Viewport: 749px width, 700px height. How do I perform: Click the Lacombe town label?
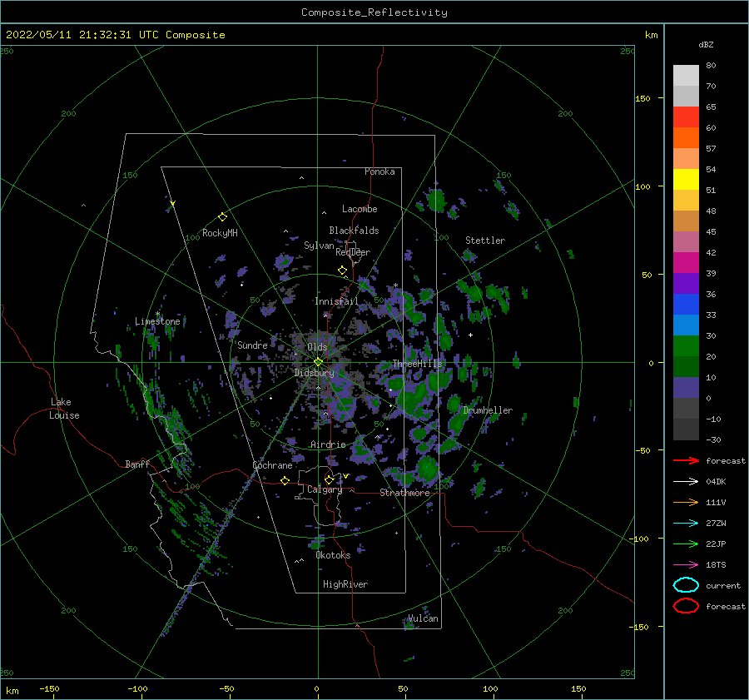[360, 209]
